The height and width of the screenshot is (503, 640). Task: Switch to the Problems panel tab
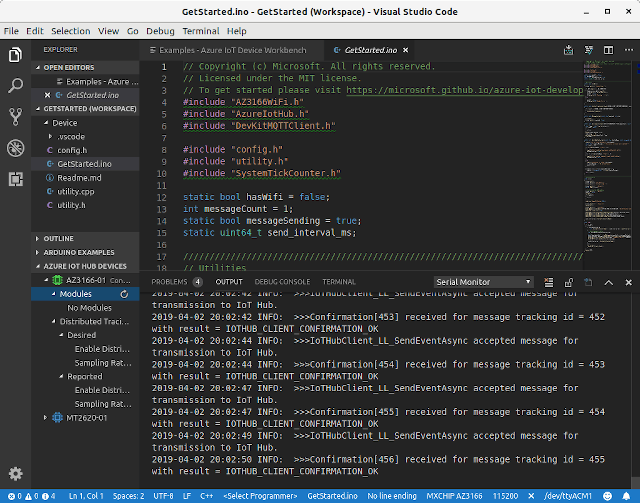(177, 282)
